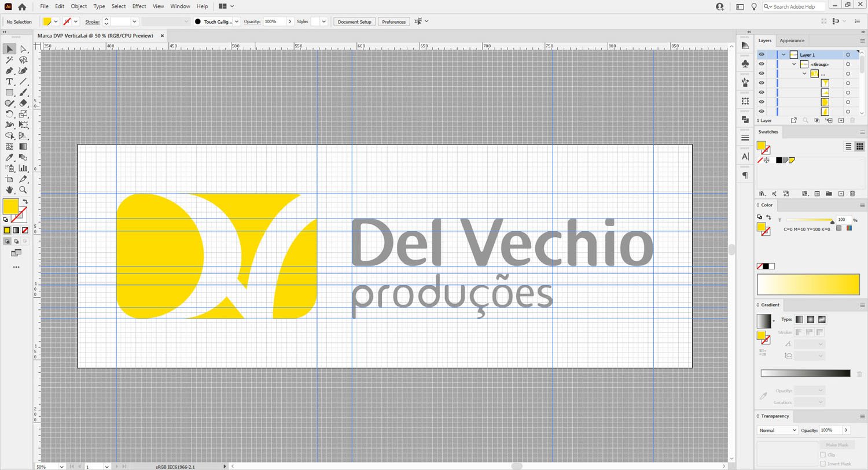Open the Character panel icon
868x470 pixels.
[x=745, y=157]
